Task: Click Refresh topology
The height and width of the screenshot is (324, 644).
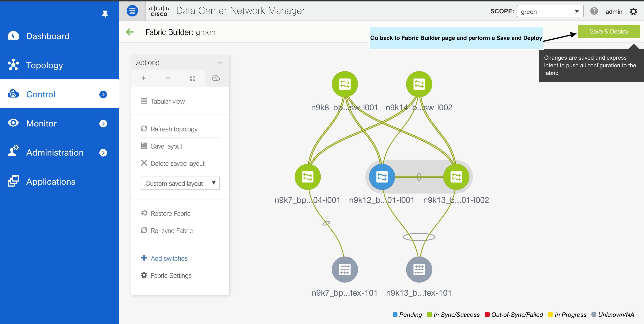Action: click(x=169, y=129)
